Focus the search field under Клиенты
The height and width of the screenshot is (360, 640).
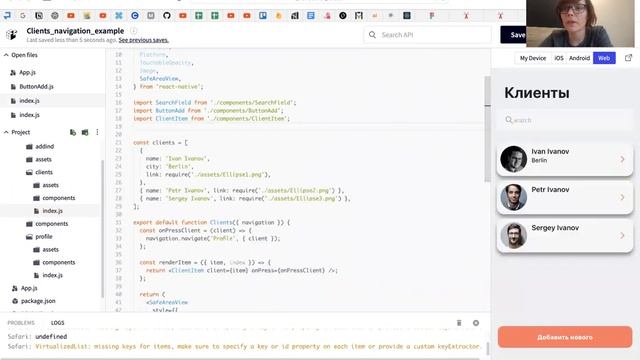coord(565,120)
